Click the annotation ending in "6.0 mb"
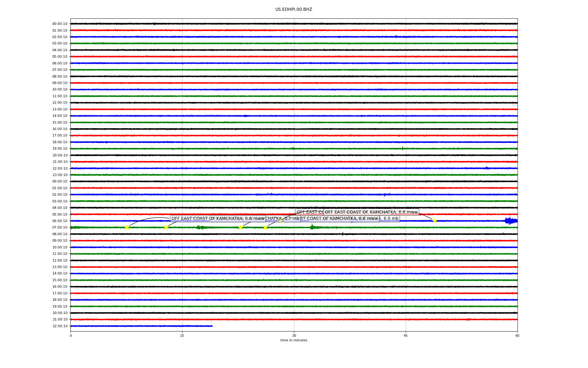 (354, 219)
